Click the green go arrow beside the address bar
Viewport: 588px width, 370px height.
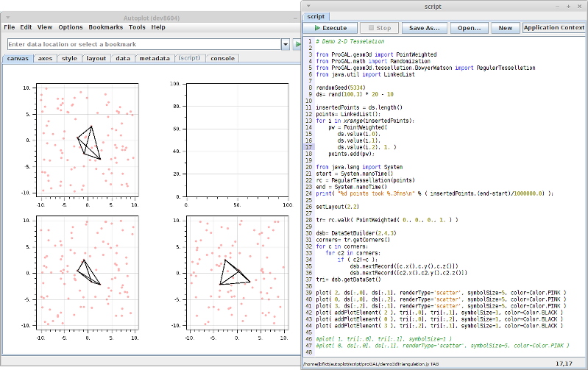pyautogui.click(x=297, y=45)
